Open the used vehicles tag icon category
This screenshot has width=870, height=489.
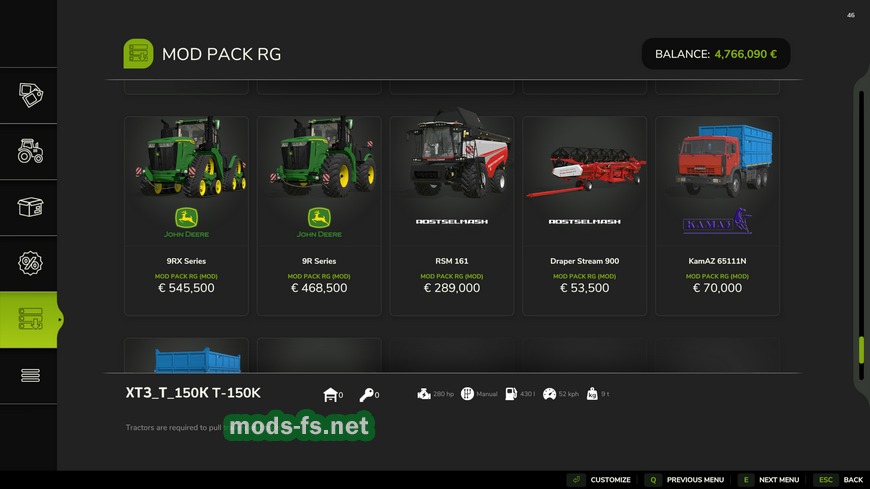(x=31, y=95)
